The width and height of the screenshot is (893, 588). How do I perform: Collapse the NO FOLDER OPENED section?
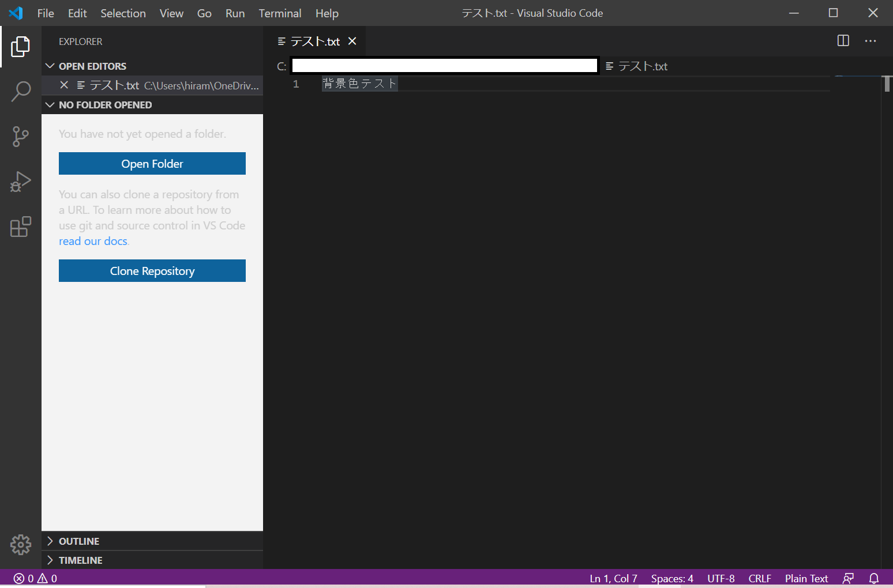152,105
